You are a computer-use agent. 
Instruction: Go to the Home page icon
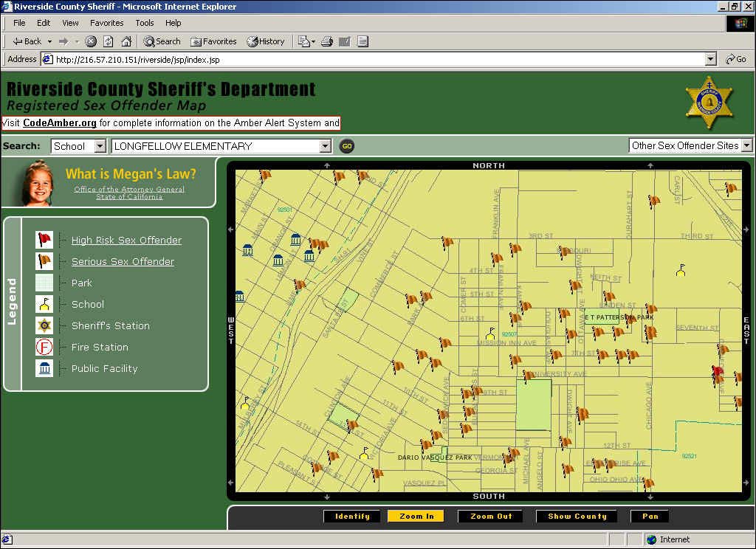(126, 41)
